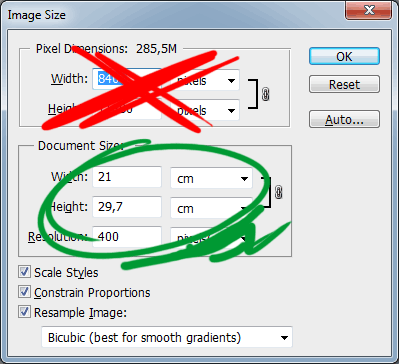This screenshot has width=399, height=364.
Task: Confirm with the OK button
Action: tap(344, 56)
